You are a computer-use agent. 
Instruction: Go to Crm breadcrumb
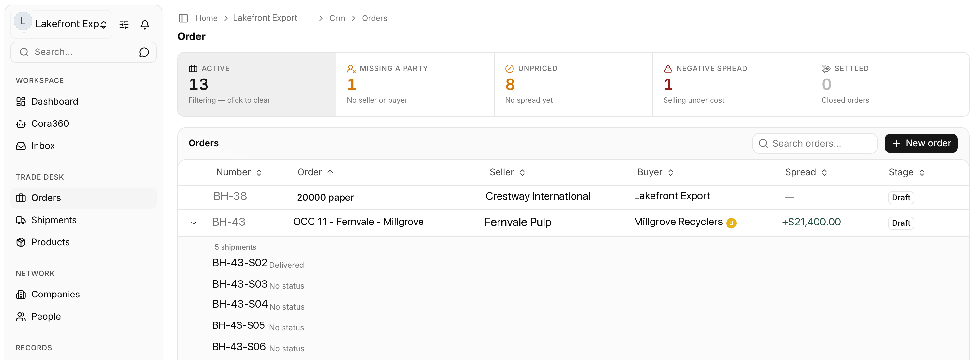[337, 18]
